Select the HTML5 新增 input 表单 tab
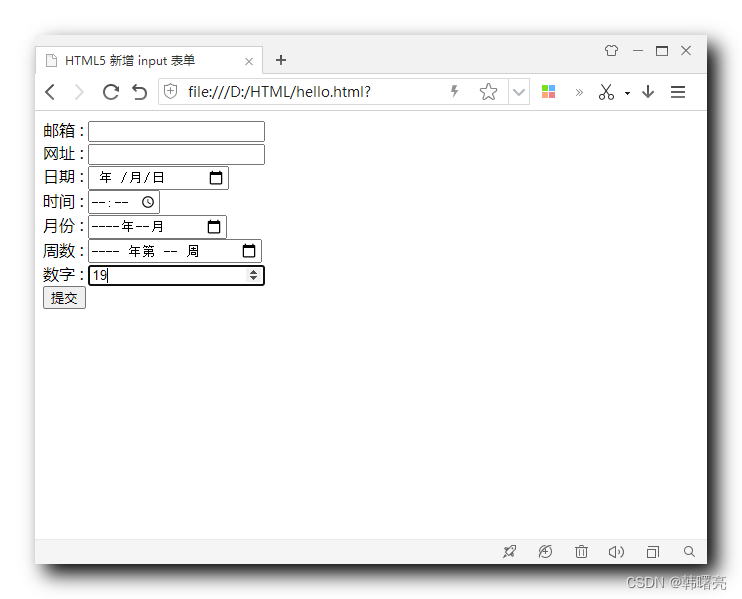This screenshot has width=742, height=599. 149,61
